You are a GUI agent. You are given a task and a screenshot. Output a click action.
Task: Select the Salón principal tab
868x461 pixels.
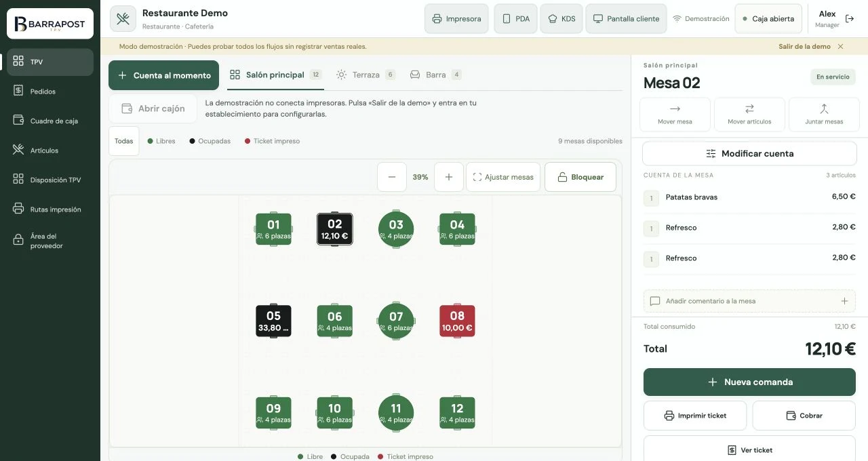point(275,75)
